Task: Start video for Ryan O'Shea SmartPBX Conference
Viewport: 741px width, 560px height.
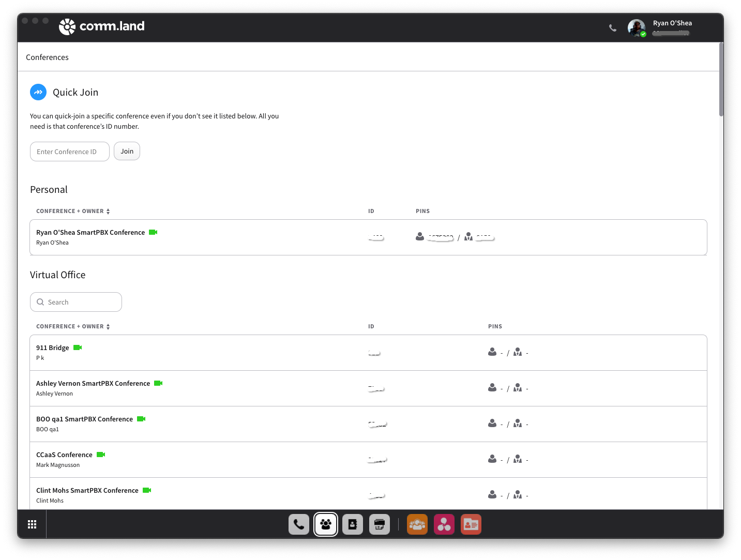Action: click(153, 232)
